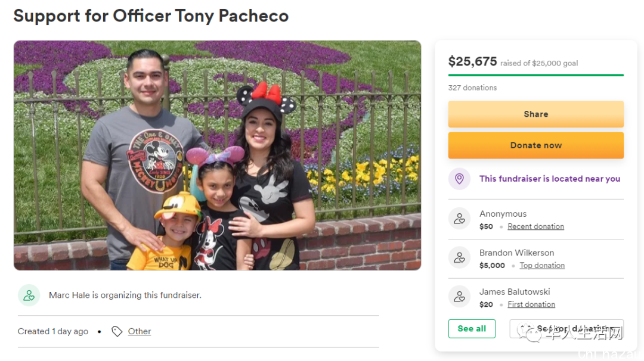Click the organizer avatar icon beside Marc Hale
644x361 pixels.
(29, 295)
